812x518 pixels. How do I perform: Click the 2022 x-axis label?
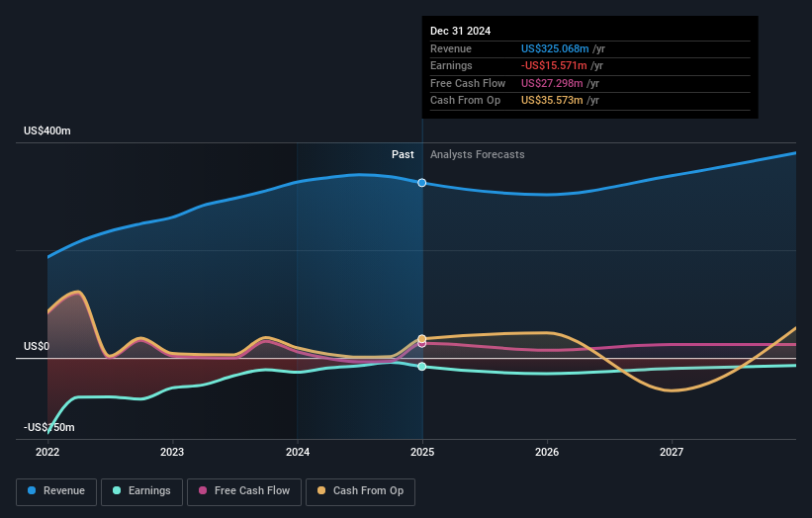[47, 452]
